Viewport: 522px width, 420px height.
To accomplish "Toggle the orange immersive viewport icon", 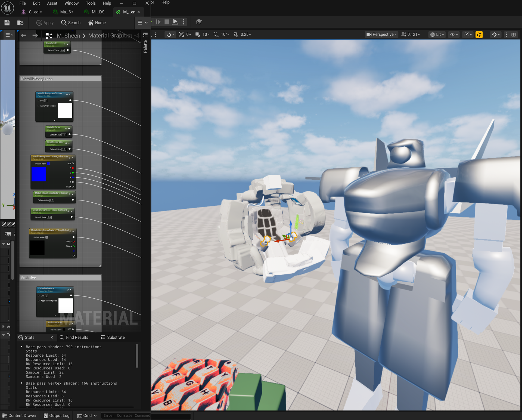I will click(479, 35).
